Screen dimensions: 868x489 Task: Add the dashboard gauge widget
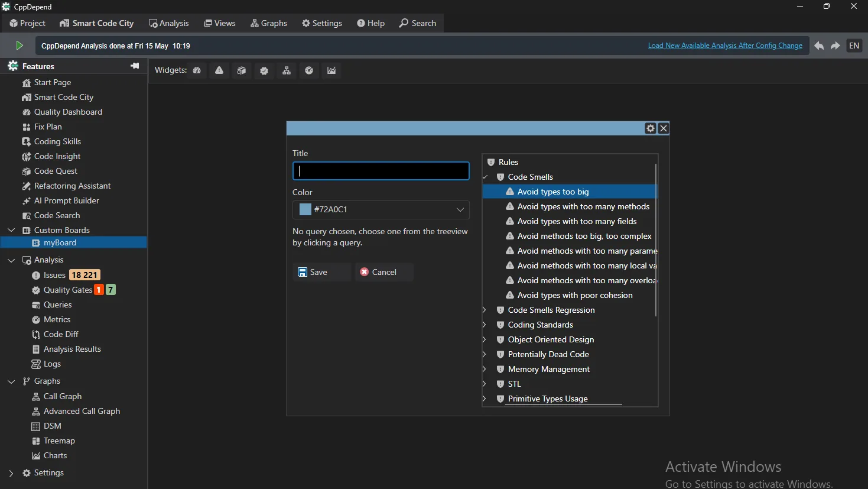[x=197, y=70]
